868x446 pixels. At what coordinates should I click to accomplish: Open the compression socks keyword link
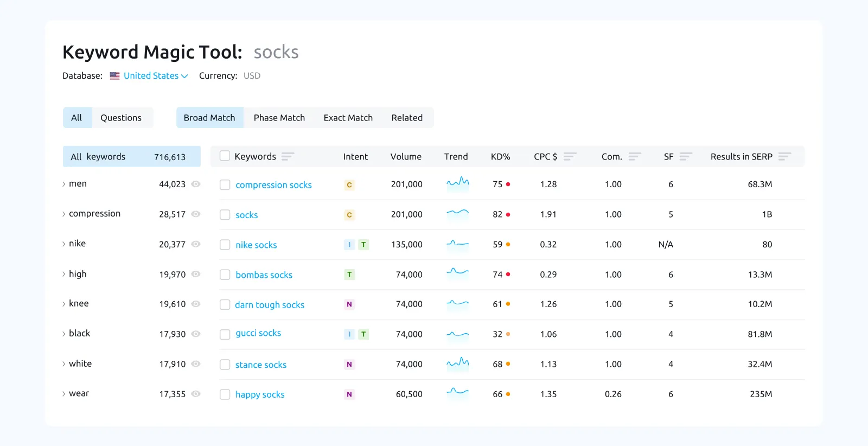(x=273, y=185)
